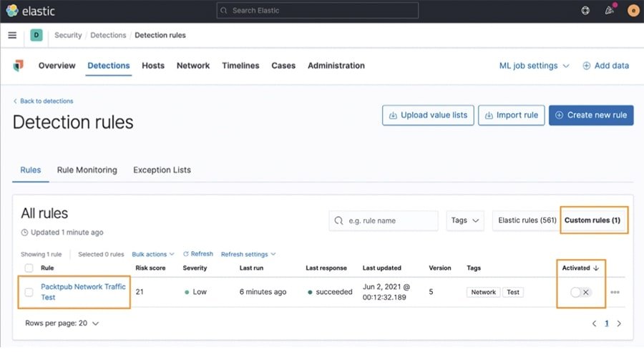Go to the next page arrow
The height and width of the screenshot is (352, 644).
coord(619,323)
